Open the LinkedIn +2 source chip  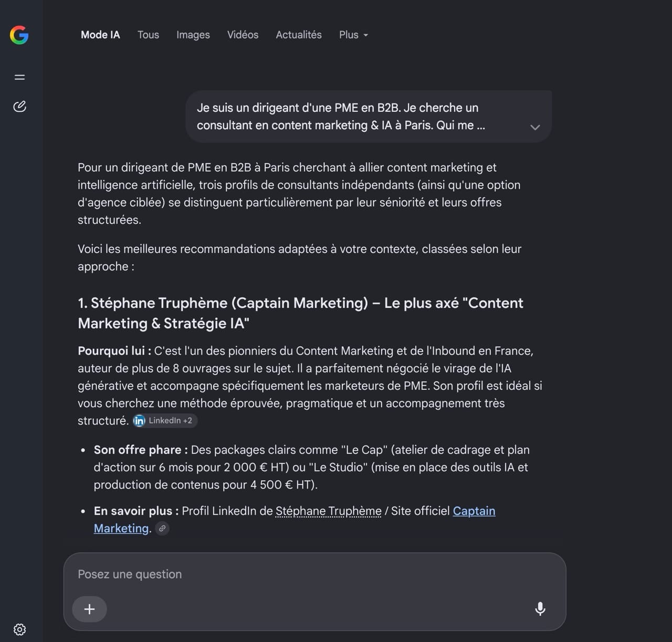pyautogui.click(x=164, y=421)
